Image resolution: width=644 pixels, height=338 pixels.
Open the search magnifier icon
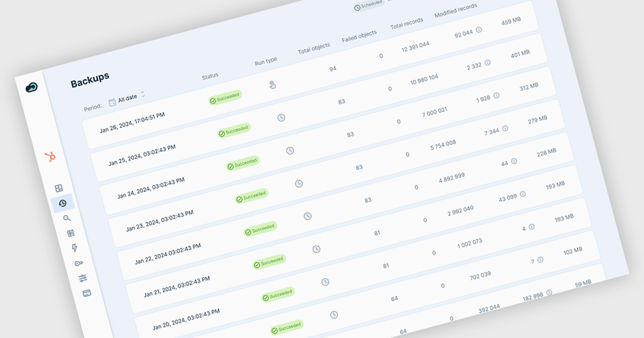(67, 218)
